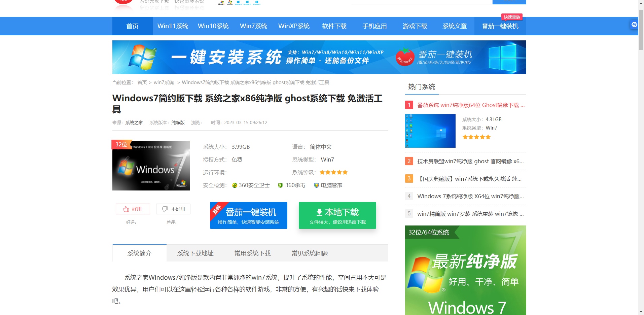Open 技术员联盟win7纯净版 ghost link
The height and width of the screenshot is (315, 644).
(x=470, y=161)
